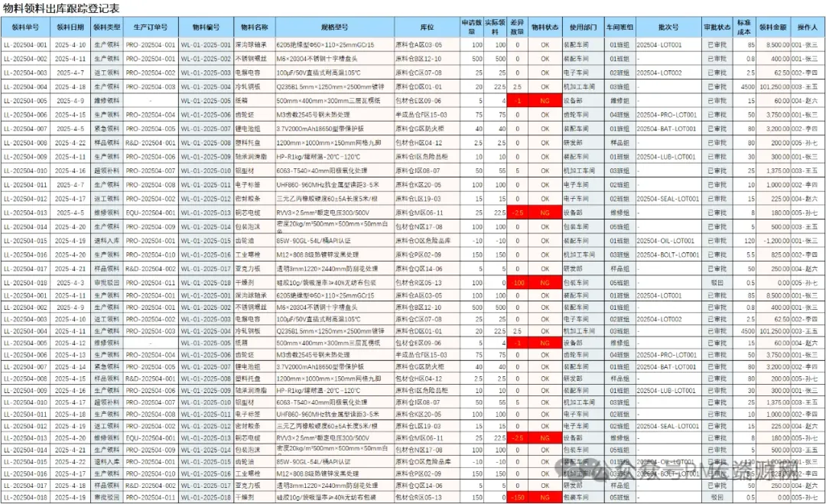This screenshot has height=504, width=826.
Task: Click the 领料金额 column header
Action: [x=772, y=27]
